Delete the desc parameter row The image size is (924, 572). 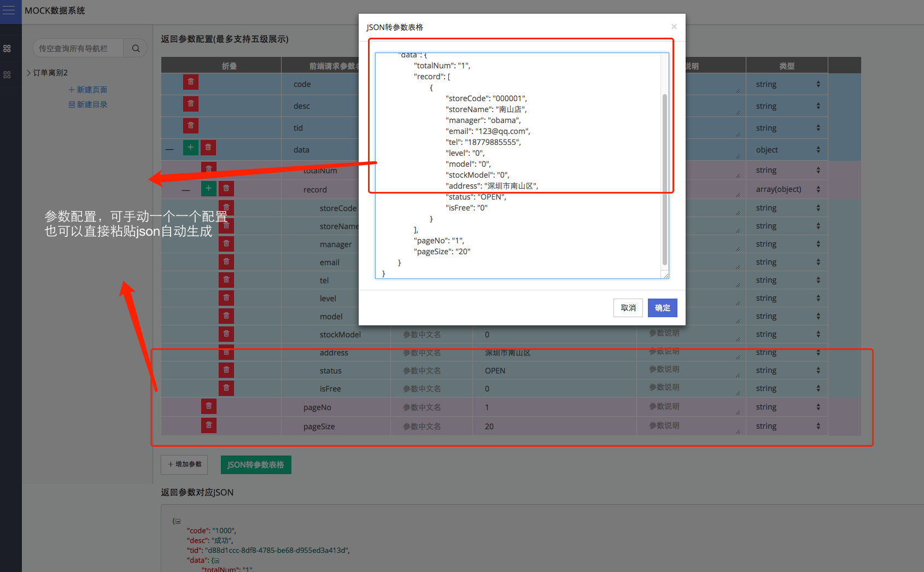coord(191,103)
